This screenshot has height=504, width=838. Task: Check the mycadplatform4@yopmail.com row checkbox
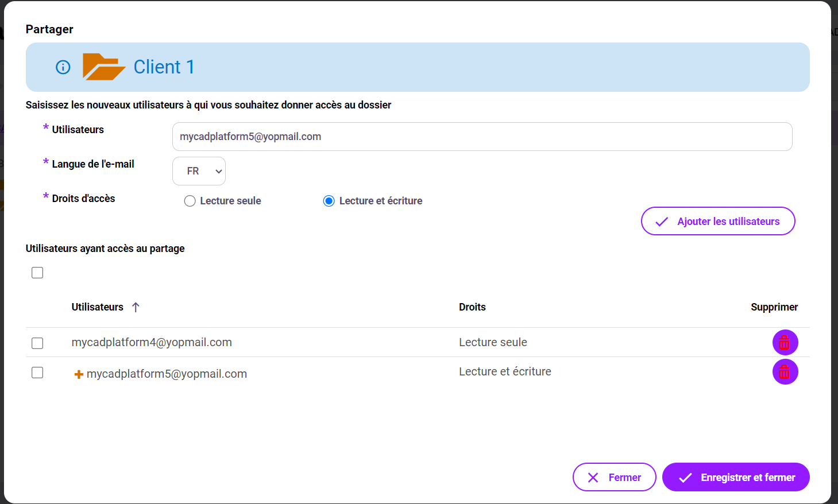[x=37, y=343]
